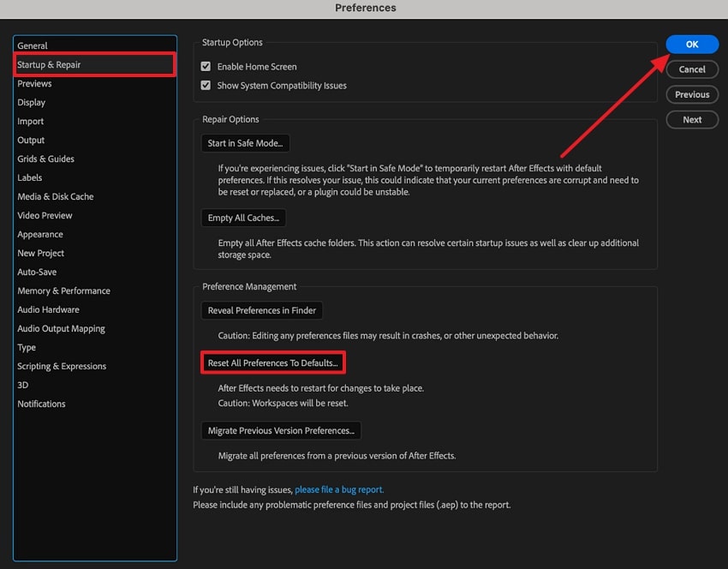Open the 'please file a bug report' link

[339, 489]
